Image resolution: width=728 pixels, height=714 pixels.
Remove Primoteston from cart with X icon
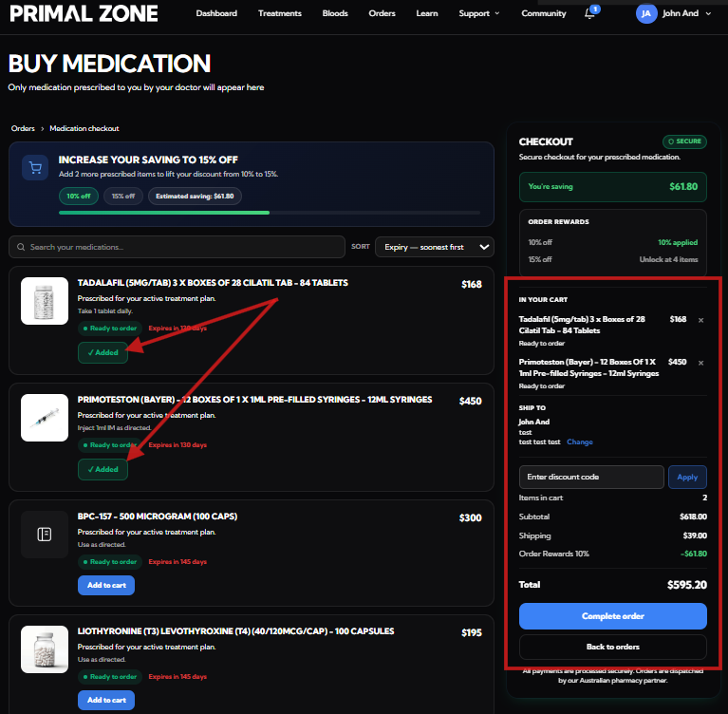point(700,363)
